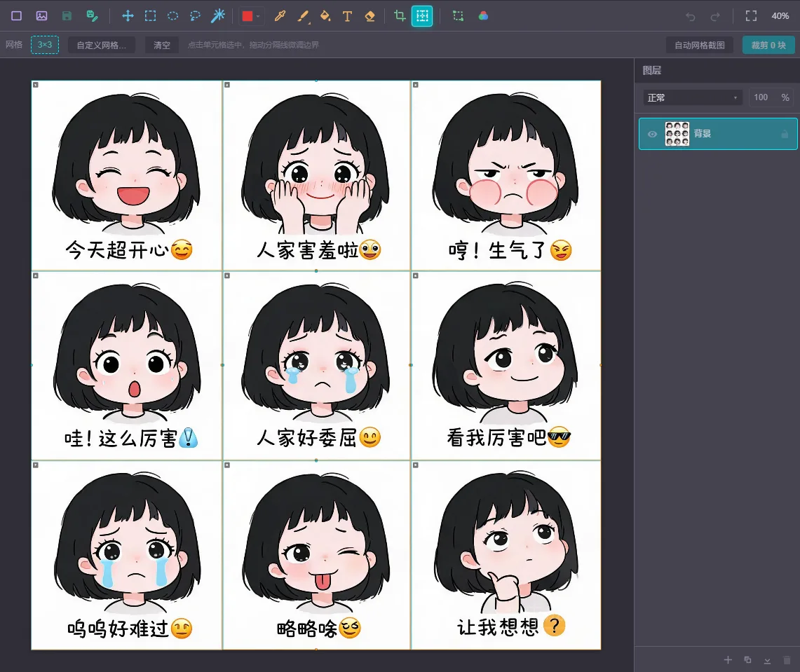The height and width of the screenshot is (672, 800).
Task: Click the 裁剪 0 块 crop button
Action: [768, 45]
